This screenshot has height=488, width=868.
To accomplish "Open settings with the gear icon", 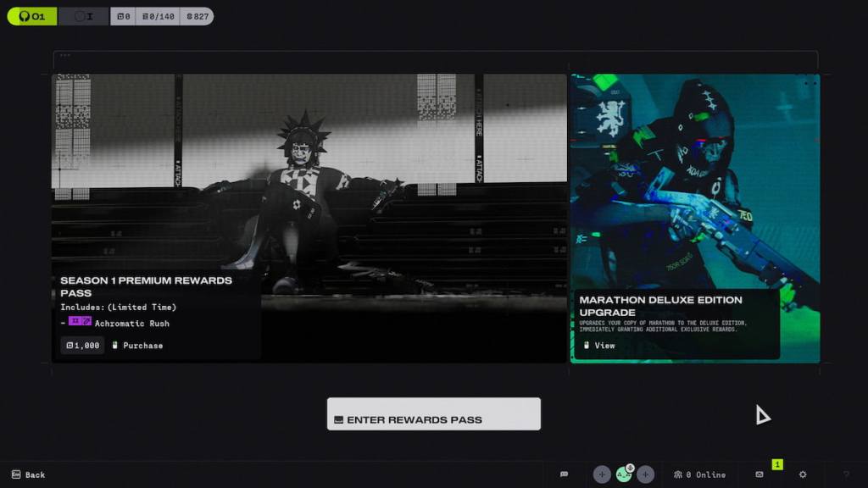I will 803,474.
